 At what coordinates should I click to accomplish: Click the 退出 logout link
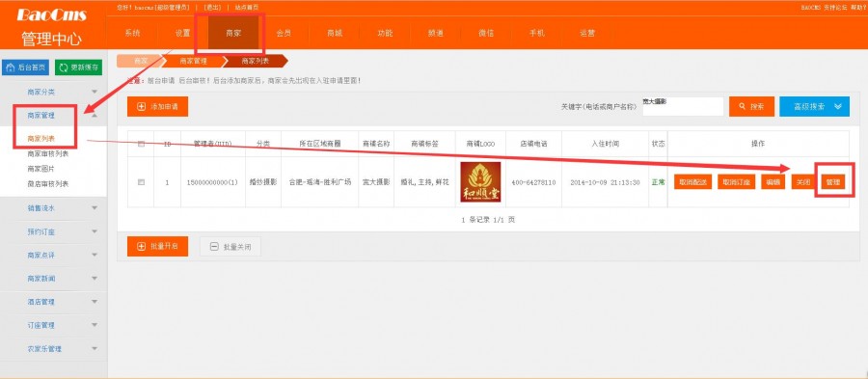211,7
